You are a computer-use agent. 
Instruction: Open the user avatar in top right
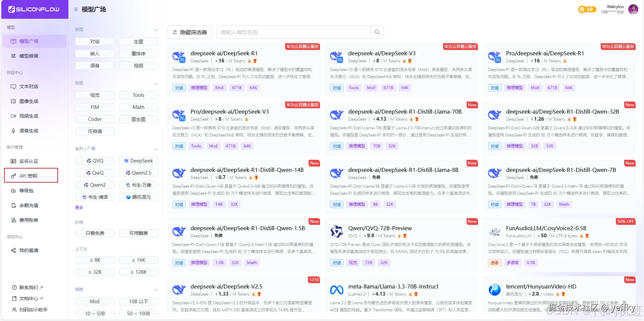pos(633,9)
